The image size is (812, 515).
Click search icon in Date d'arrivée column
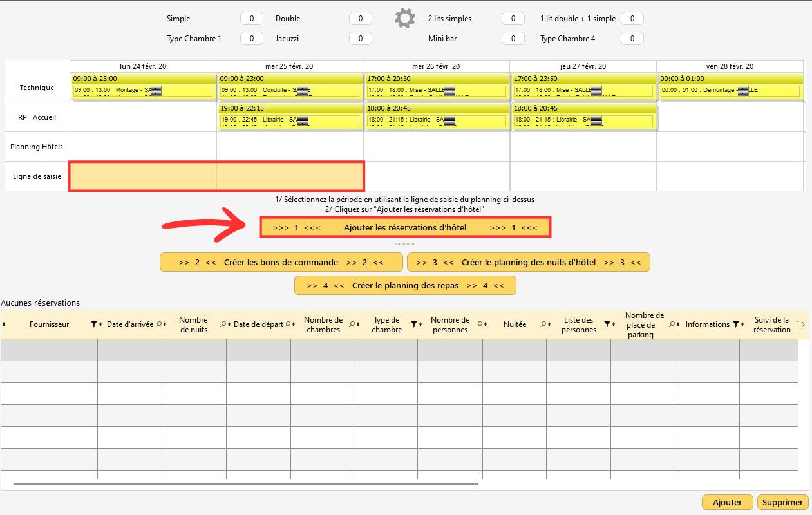coord(158,324)
